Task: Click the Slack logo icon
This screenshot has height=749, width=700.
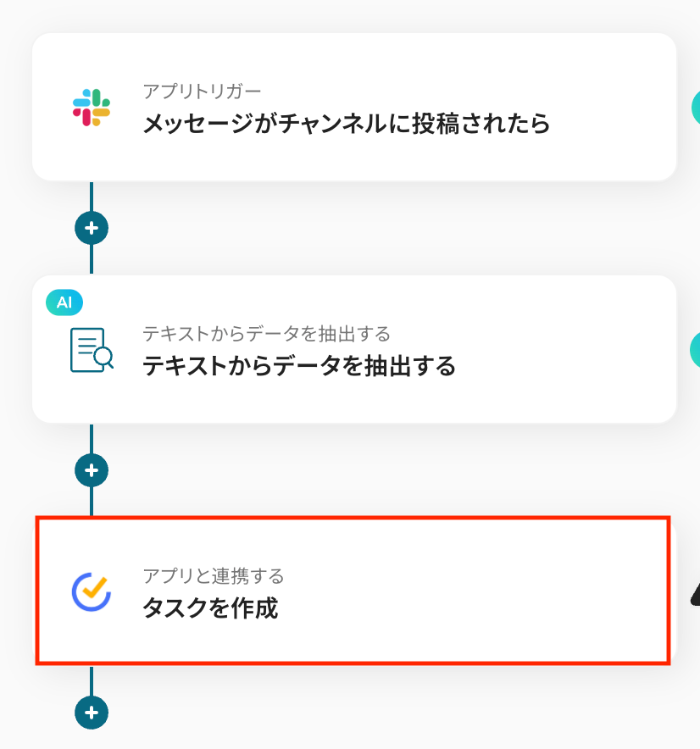Action: coord(92,108)
